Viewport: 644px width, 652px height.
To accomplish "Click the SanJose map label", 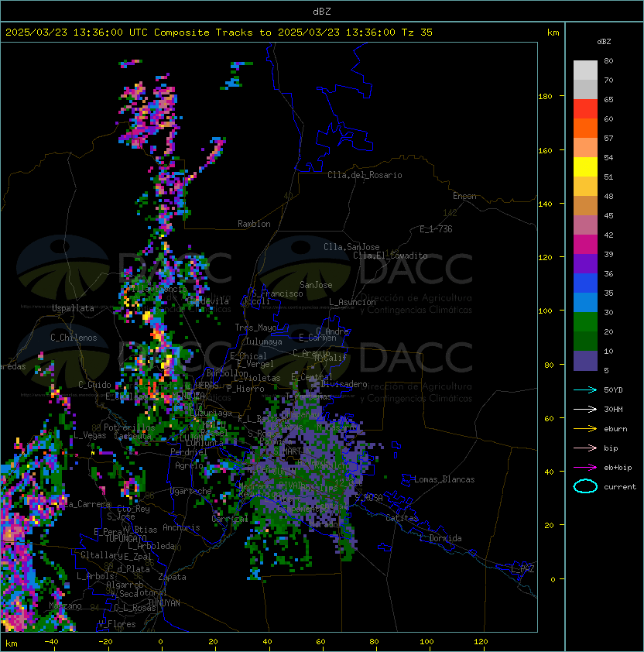I will (316, 285).
